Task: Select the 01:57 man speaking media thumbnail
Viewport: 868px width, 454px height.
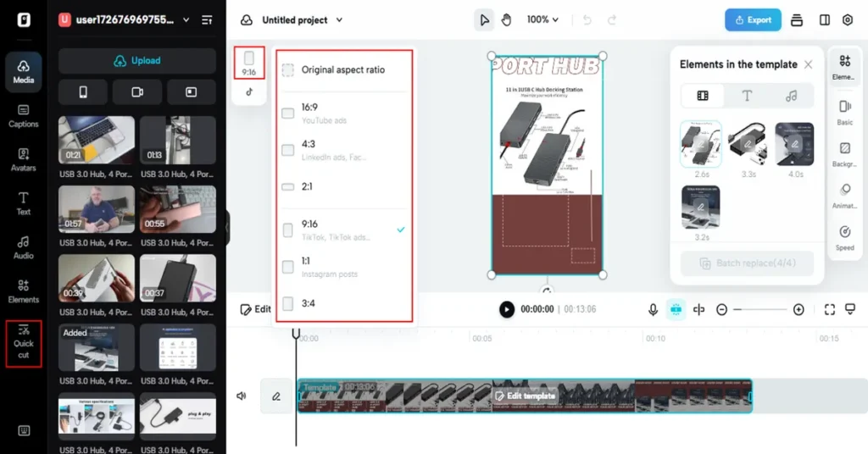Action: coord(97,209)
